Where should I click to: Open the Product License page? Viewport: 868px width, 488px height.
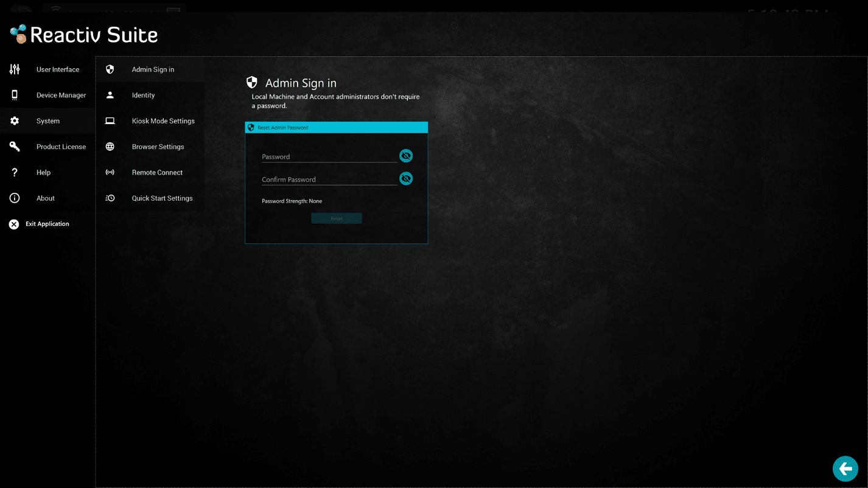[x=47, y=147]
